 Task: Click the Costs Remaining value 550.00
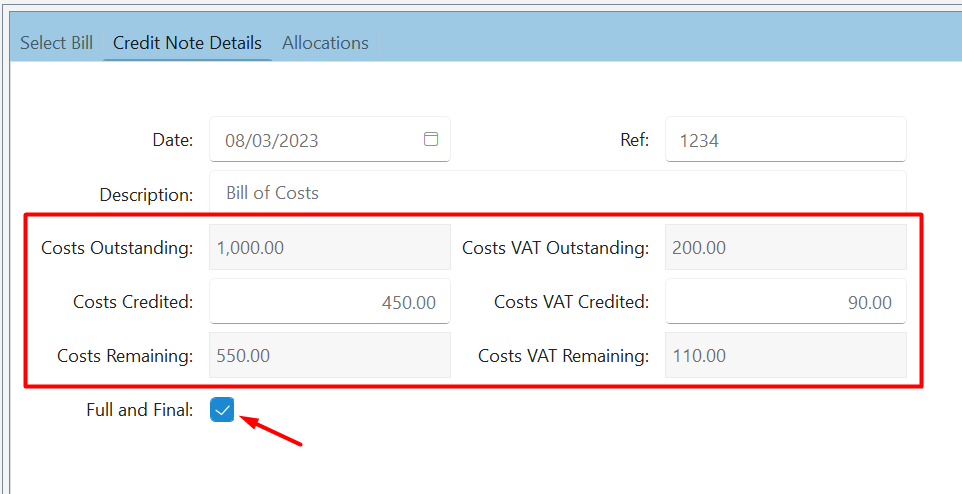[x=330, y=355]
